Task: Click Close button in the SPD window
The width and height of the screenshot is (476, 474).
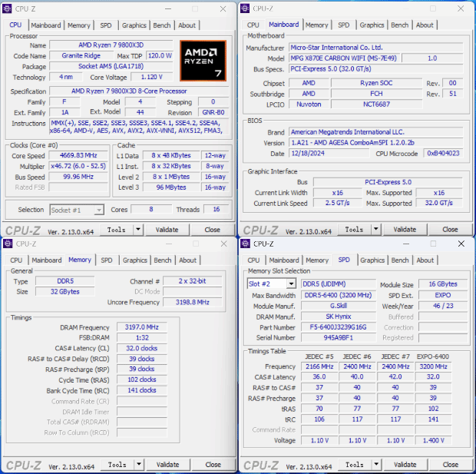Action: click(x=450, y=465)
